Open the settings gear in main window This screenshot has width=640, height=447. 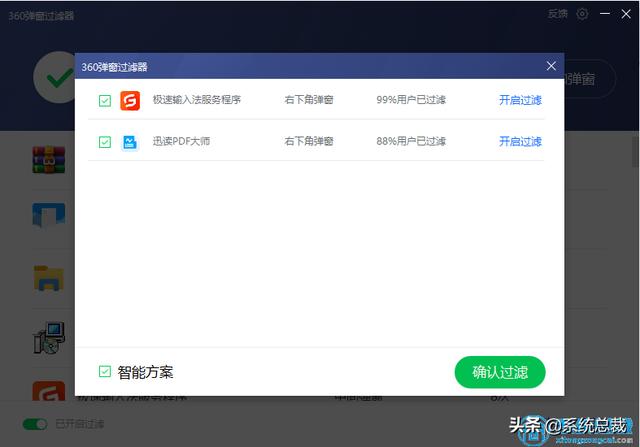click(582, 14)
